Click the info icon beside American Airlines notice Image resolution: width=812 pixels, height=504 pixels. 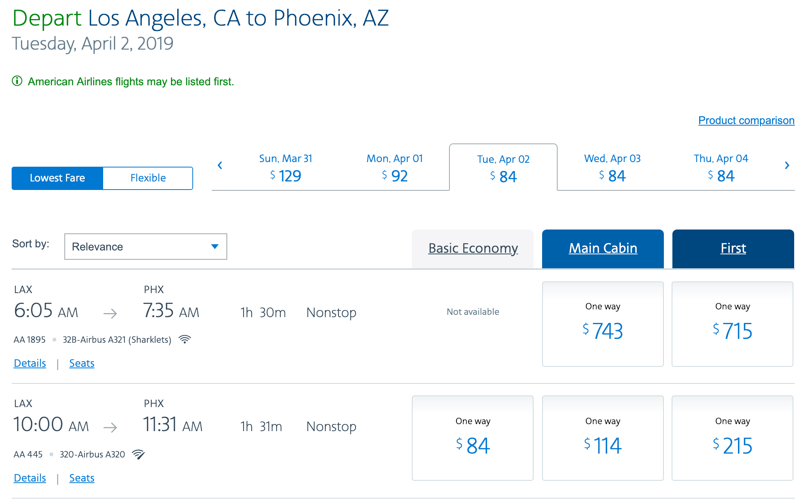pyautogui.click(x=17, y=81)
